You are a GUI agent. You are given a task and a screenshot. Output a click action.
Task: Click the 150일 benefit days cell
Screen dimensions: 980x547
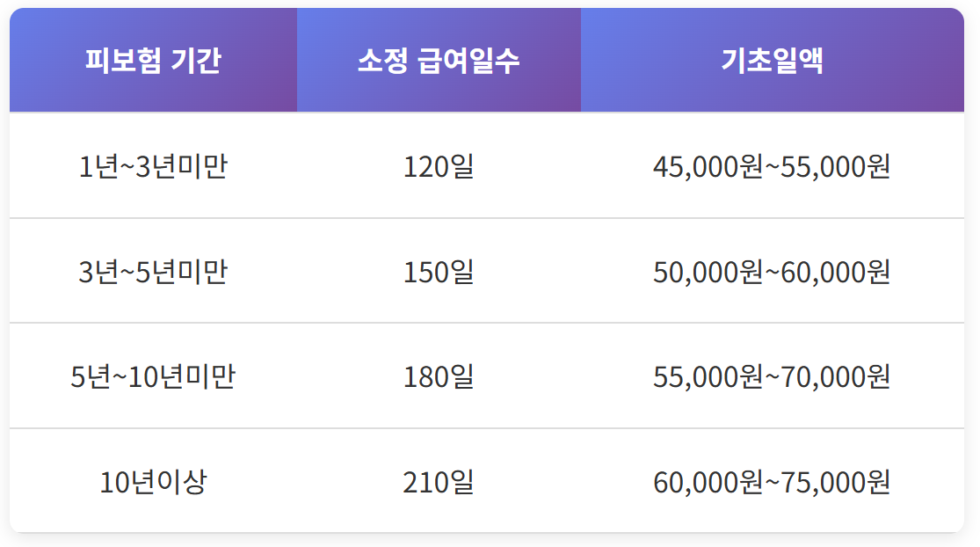tap(439, 272)
